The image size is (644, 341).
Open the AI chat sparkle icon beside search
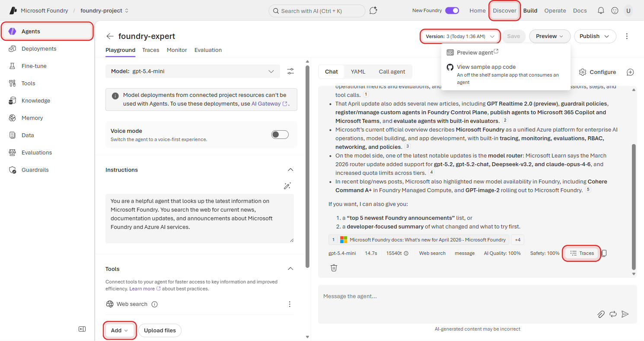(373, 10)
